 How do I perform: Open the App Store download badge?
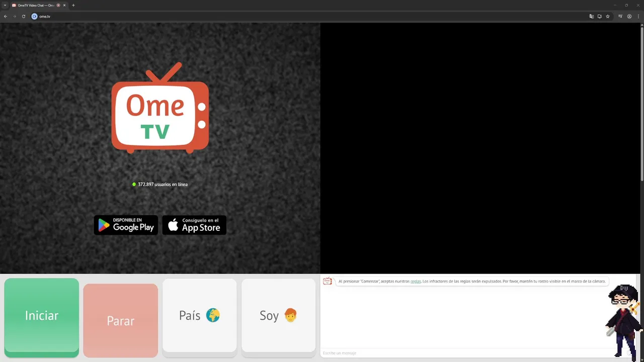pyautogui.click(x=194, y=225)
